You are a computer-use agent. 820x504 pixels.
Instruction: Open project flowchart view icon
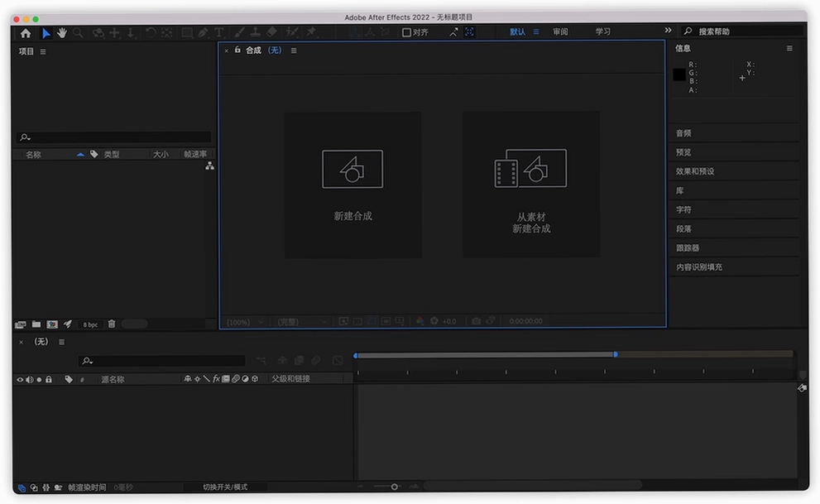pyautogui.click(x=209, y=166)
